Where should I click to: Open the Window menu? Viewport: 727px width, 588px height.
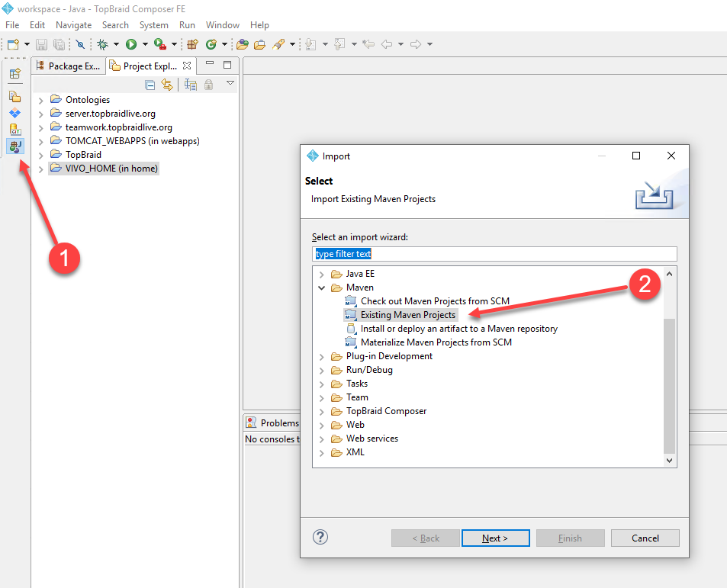tap(223, 25)
